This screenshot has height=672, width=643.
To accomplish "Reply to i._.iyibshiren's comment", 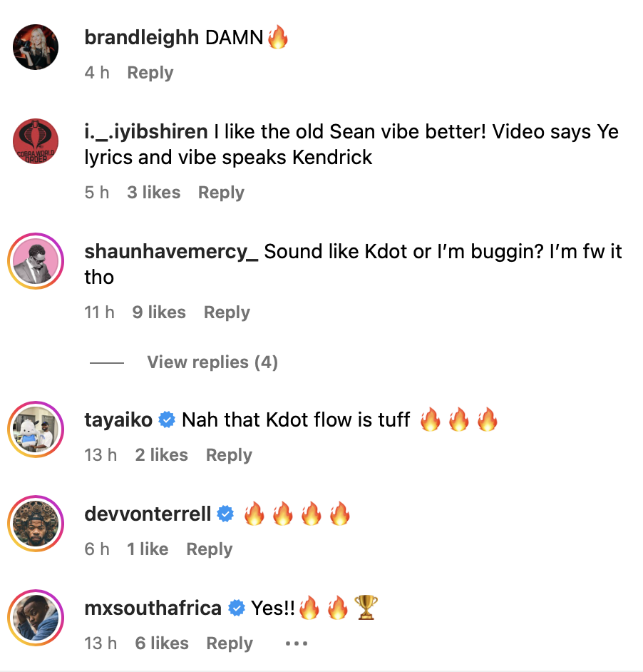I will [221, 193].
